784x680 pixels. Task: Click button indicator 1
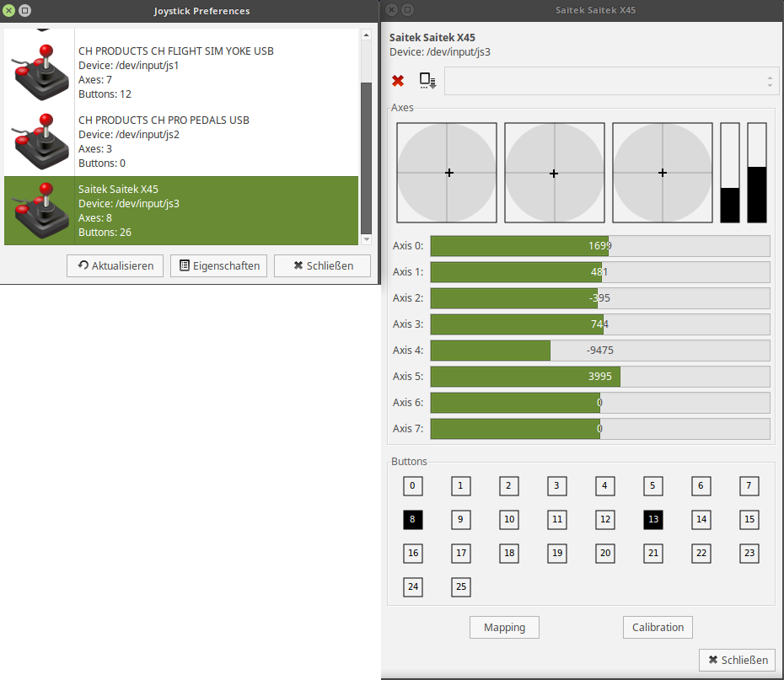click(460, 485)
